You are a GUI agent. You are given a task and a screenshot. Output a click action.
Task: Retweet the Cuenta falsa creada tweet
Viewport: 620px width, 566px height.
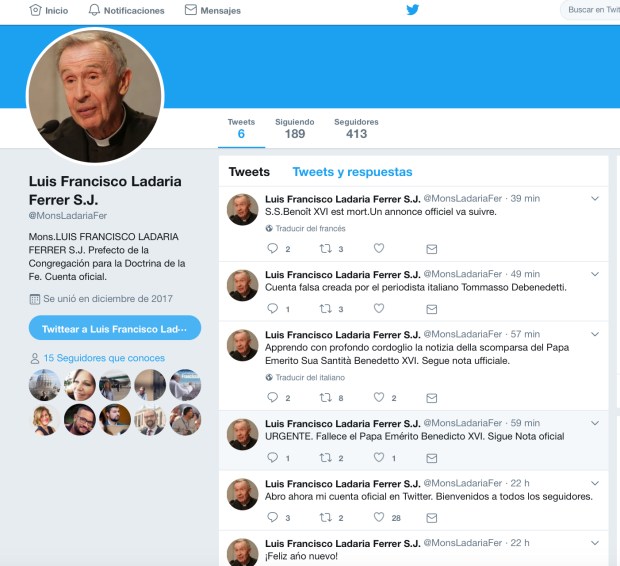pos(325,309)
